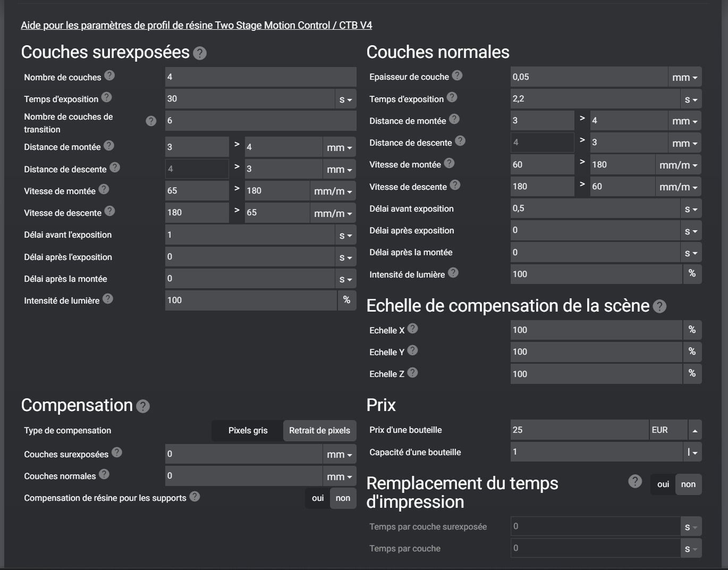This screenshot has height=570, width=728.
Task: Show help for surexposées Temps d'exposition
Action: pos(107,97)
